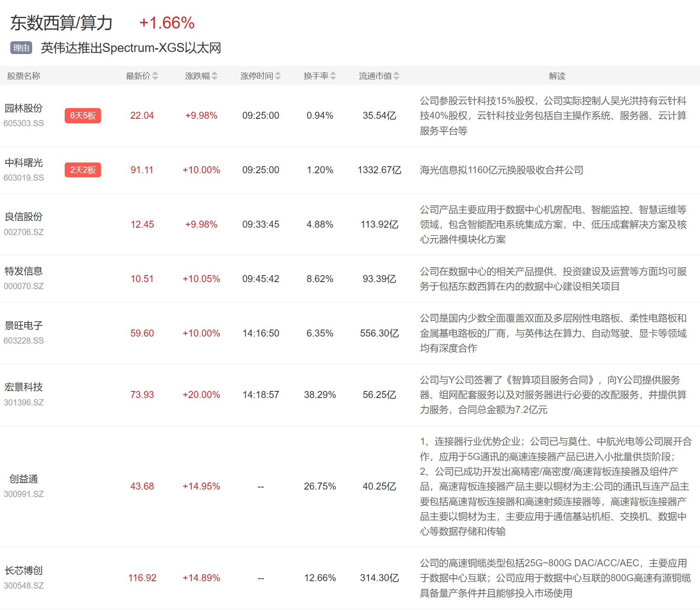
Task: Click market cap 556.30亿
Action: (379, 333)
